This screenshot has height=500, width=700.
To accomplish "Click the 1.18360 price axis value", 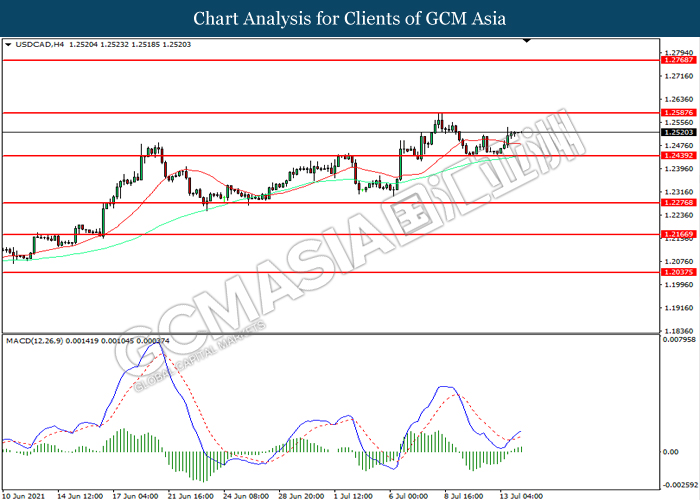I will [679, 331].
